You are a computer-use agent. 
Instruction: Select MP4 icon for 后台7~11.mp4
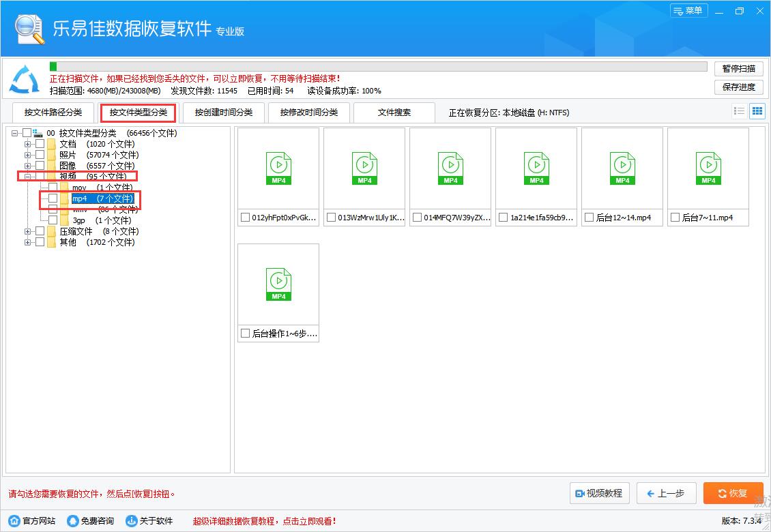tap(708, 168)
